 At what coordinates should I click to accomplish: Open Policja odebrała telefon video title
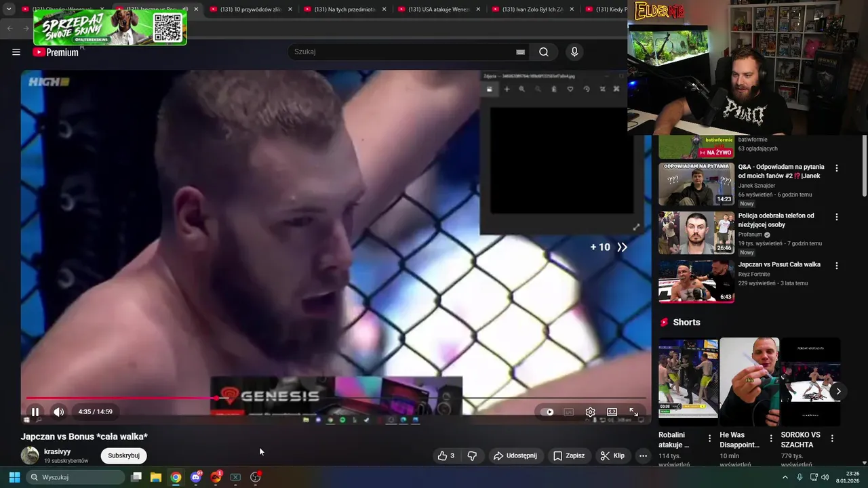776,220
